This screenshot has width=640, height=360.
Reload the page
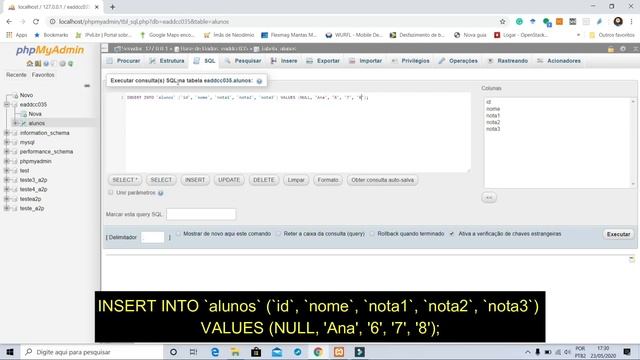coord(36,22)
